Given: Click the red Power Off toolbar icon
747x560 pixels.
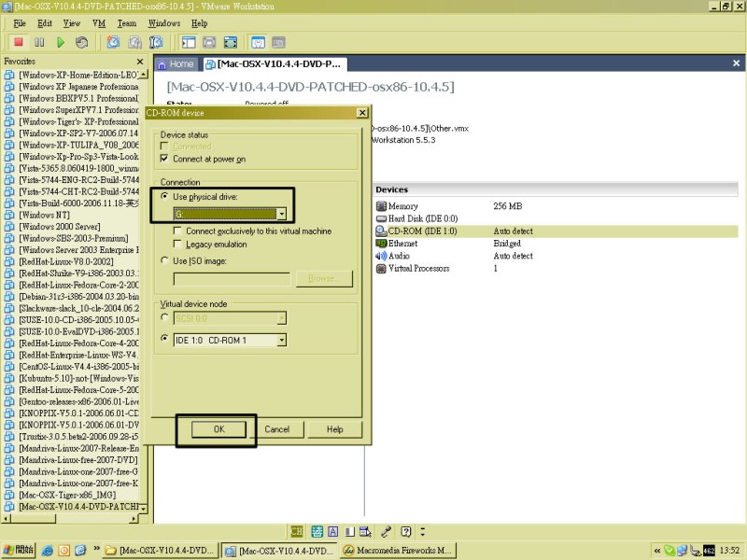Looking at the screenshot, I should pyautogui.click(x=19, y=42).
